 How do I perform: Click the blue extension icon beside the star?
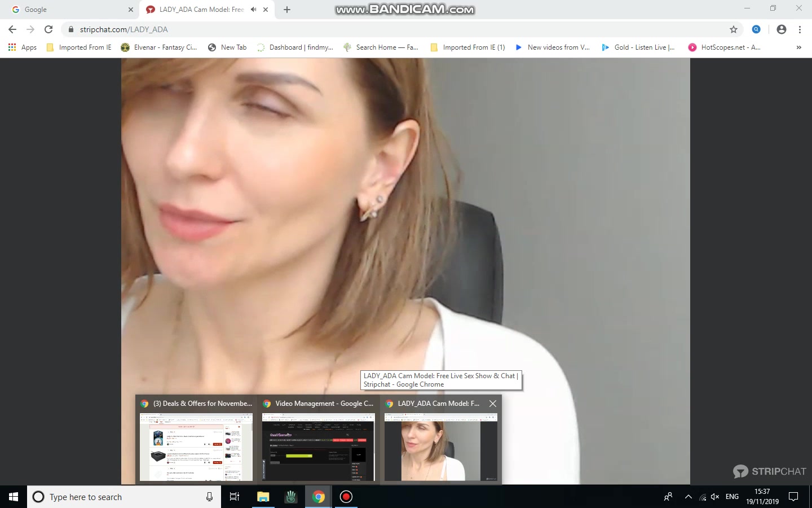pyautogui.click(x=756, y=29)
